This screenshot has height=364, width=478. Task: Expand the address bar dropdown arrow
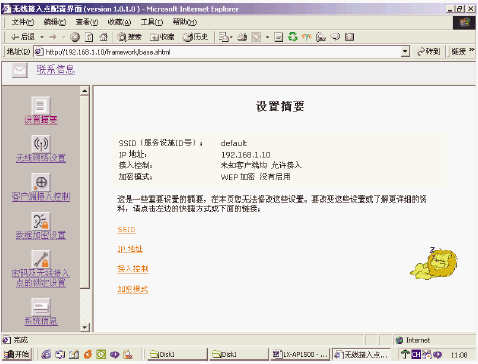405,52
